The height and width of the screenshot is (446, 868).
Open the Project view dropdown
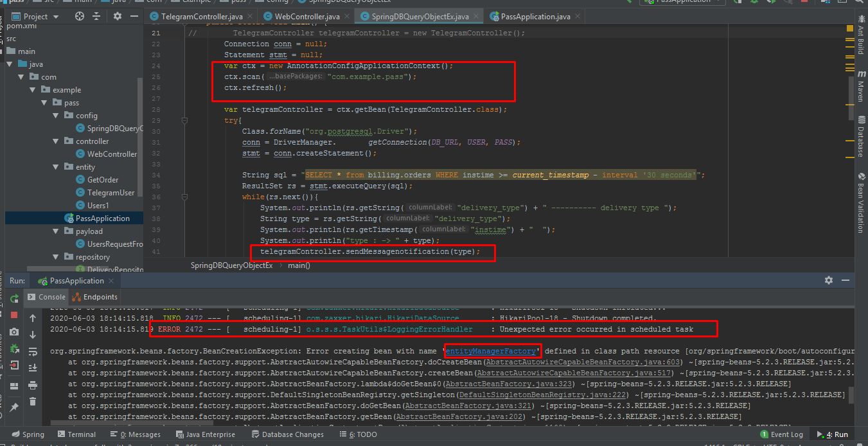point(35,16)
